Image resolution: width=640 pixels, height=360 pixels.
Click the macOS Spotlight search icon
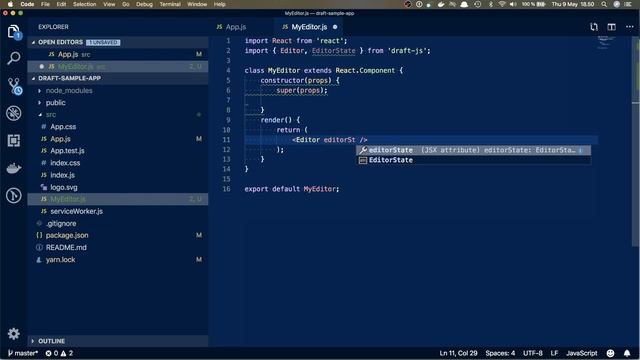[x=604, y=4]
